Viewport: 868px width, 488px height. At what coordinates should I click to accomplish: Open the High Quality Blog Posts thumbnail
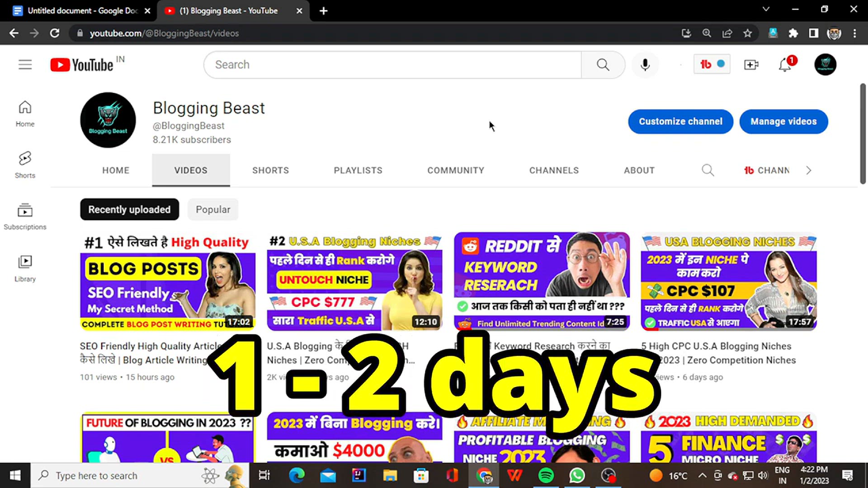(168, 282)
